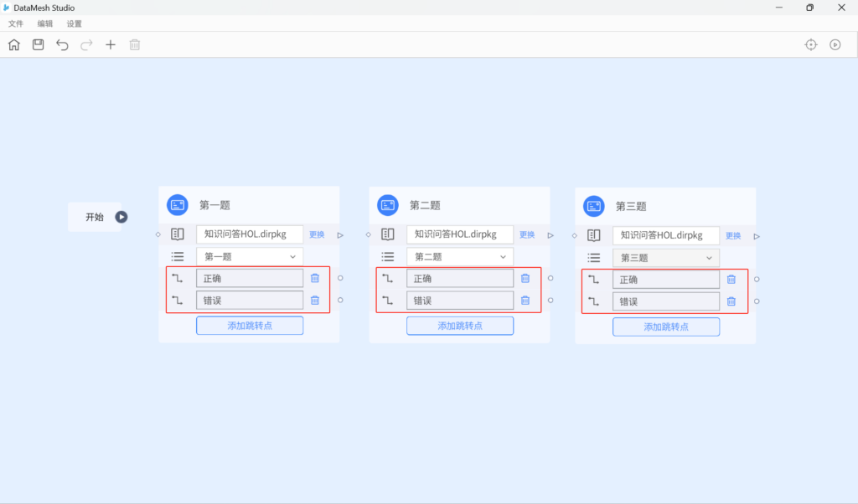This screenshot has height=504, width=858.
Task: Delete the 错误 jump point in 第二题
Action: pyautogui.click(x=525, y=301)
